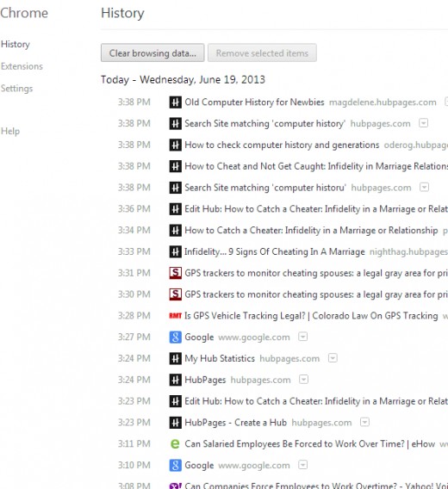The width and height of the screenshot is (448, 489).
Task: Click the HubPages favicon next to My Hub Statistics
Action: tap(175, 359)
